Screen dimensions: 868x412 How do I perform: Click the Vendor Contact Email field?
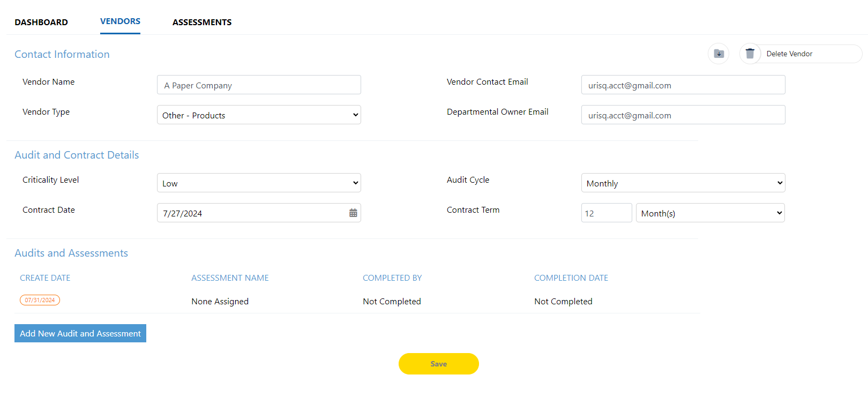[x=683, y=85]
